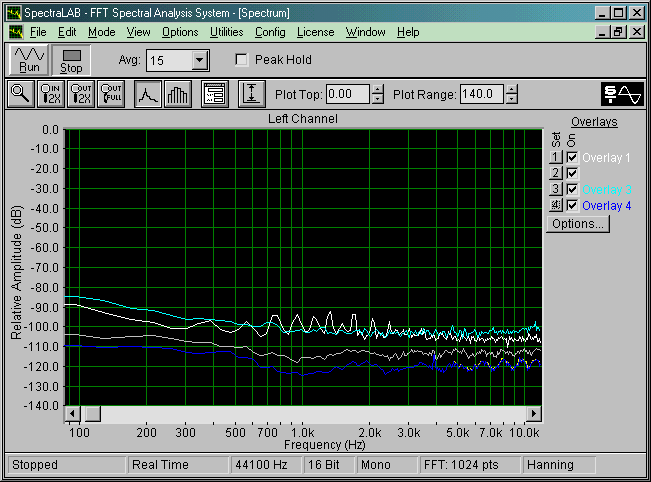
Task: Open the Config menu
Action: pyautogui.click(x=270, y=32)
